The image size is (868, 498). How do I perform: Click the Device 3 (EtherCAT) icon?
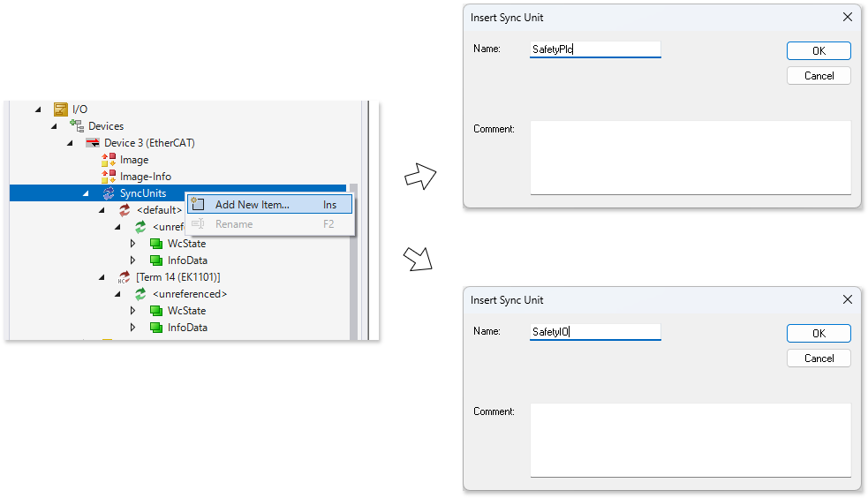(x=93, y=143)
